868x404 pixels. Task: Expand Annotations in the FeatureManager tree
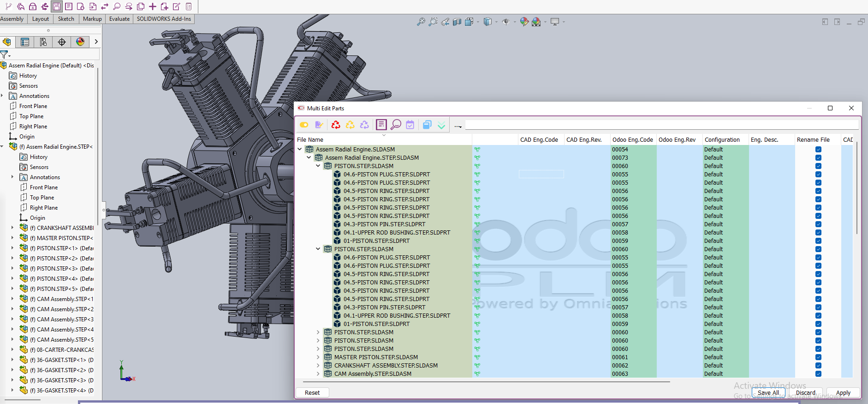pyautogui.click(x=2, y=96)
